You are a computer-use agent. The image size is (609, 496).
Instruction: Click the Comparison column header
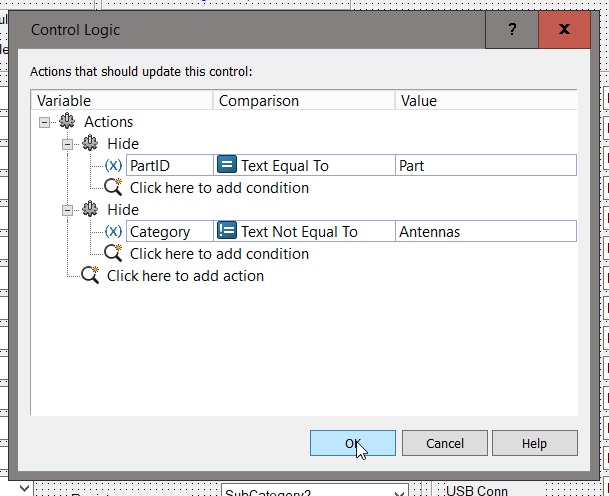(304, 101)
